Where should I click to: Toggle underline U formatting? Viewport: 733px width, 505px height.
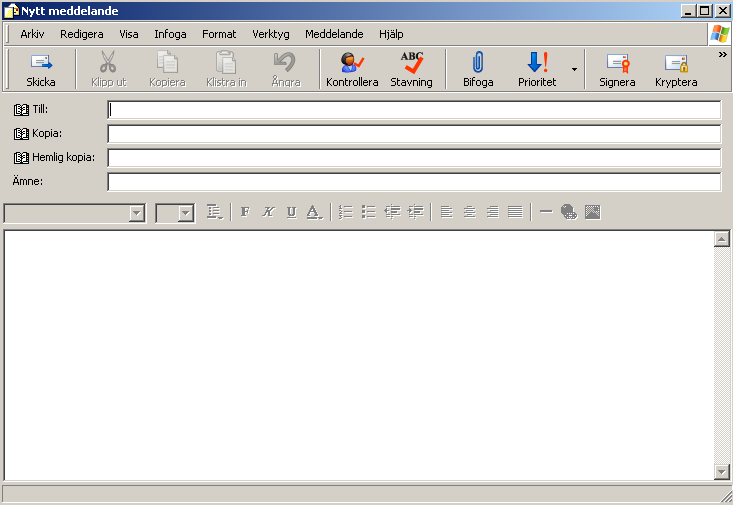point(292,212)
